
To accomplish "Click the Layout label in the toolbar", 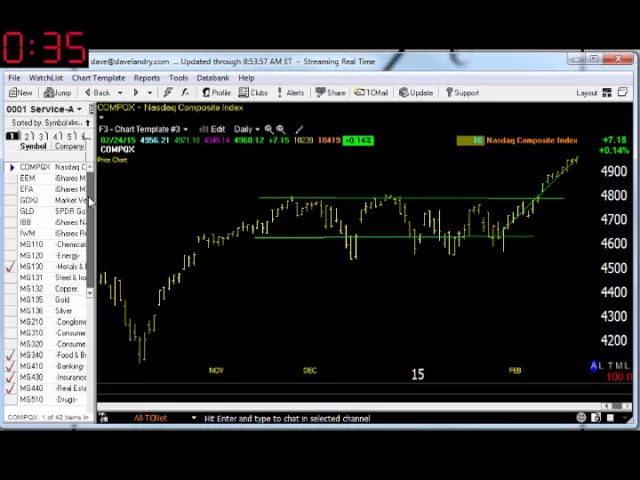I will [587, 93].
